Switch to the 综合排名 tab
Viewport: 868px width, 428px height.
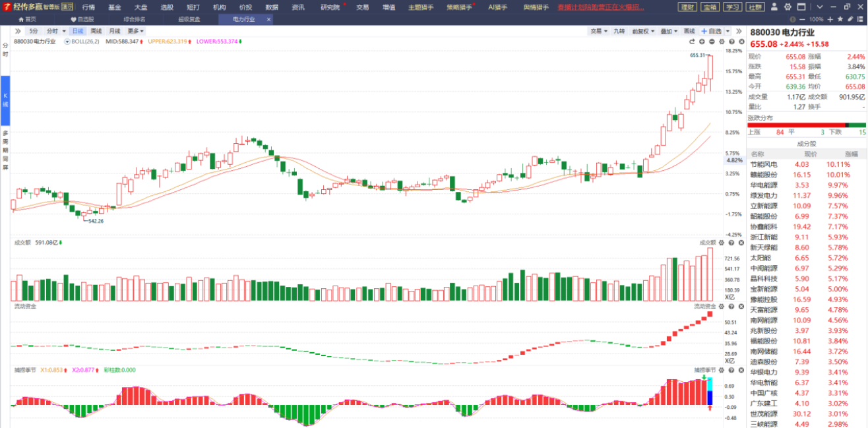135,19
